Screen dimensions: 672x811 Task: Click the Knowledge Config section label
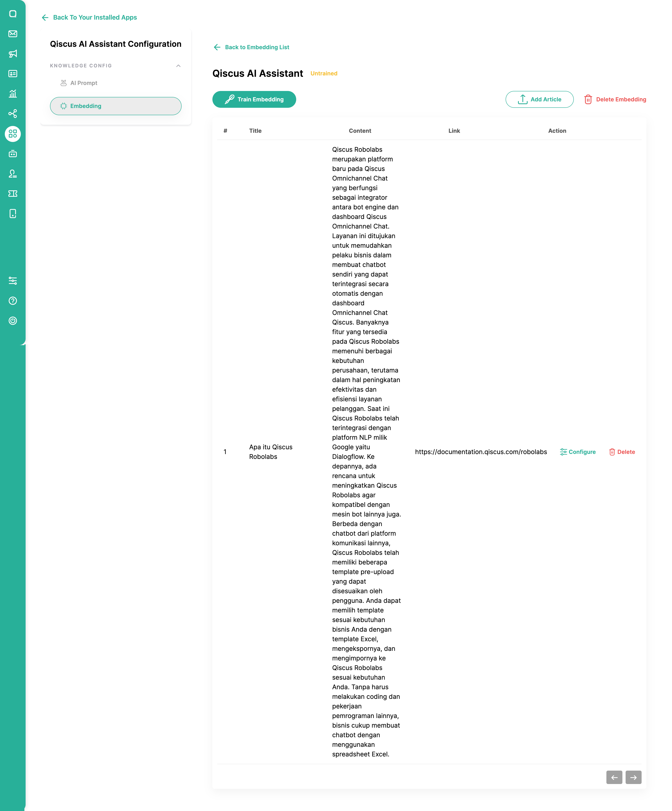pos(81,66)
